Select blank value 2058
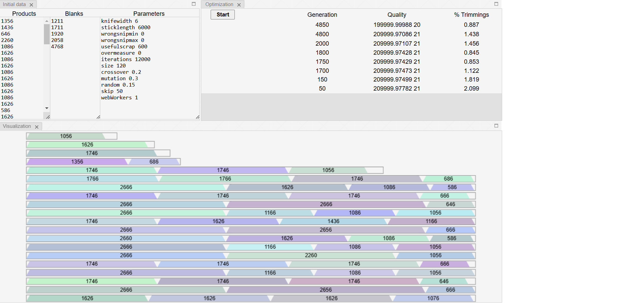The width and height of the screenshot is (644, 305). [x=57, y=40]
